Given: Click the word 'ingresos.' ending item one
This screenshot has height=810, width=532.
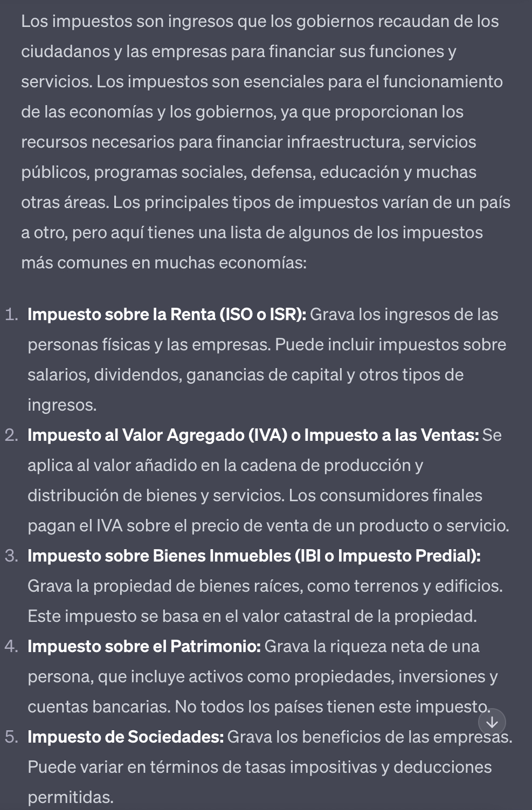Looking at the screenshot, I should click(x=62, y=405).
